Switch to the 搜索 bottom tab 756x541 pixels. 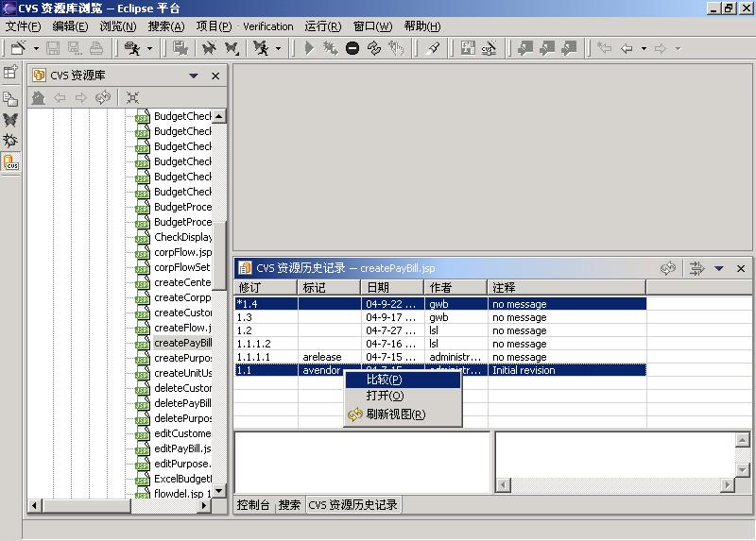pos(289,504)
